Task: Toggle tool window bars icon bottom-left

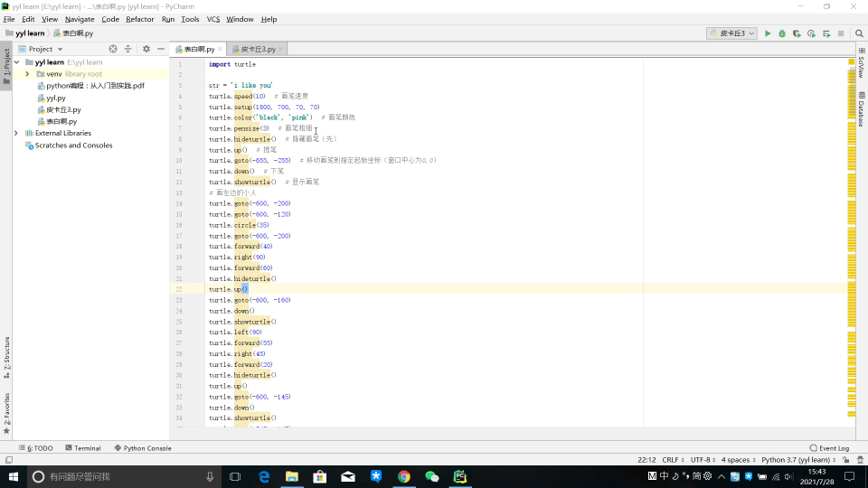Action: point(9,460)
